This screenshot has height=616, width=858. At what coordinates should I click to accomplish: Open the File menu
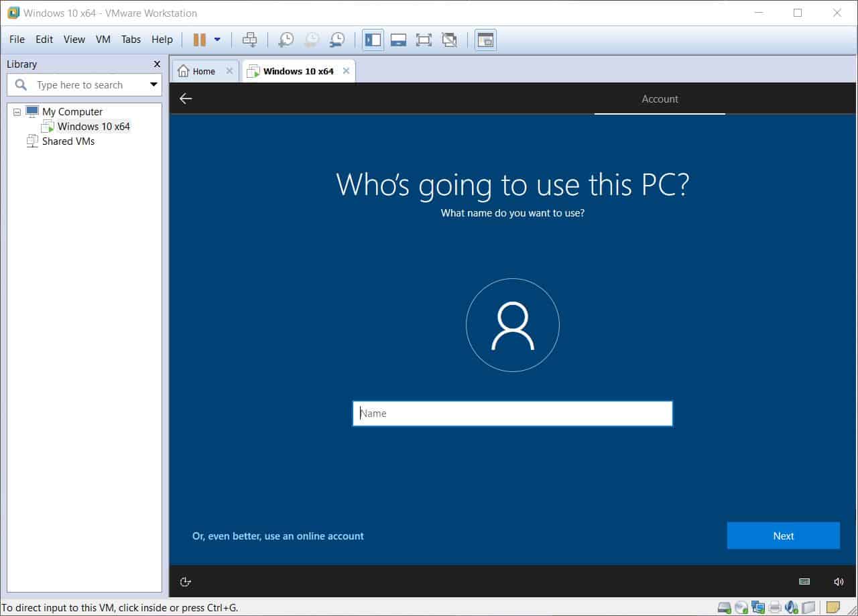click(17, 40)
